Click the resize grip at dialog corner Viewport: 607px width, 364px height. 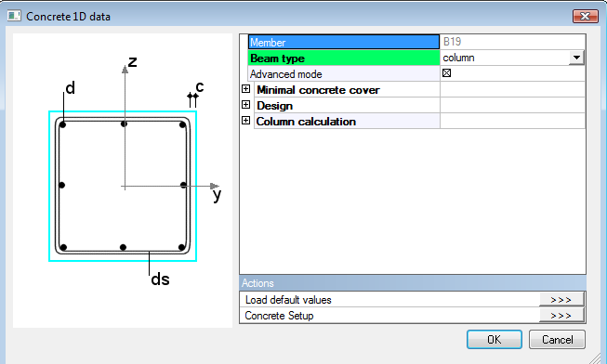coord(595,358)
